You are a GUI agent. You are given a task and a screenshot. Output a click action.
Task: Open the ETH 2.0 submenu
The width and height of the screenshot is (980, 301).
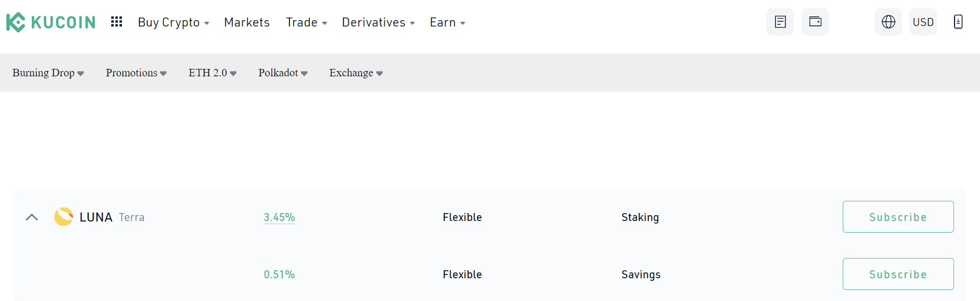tap(213, 73)
